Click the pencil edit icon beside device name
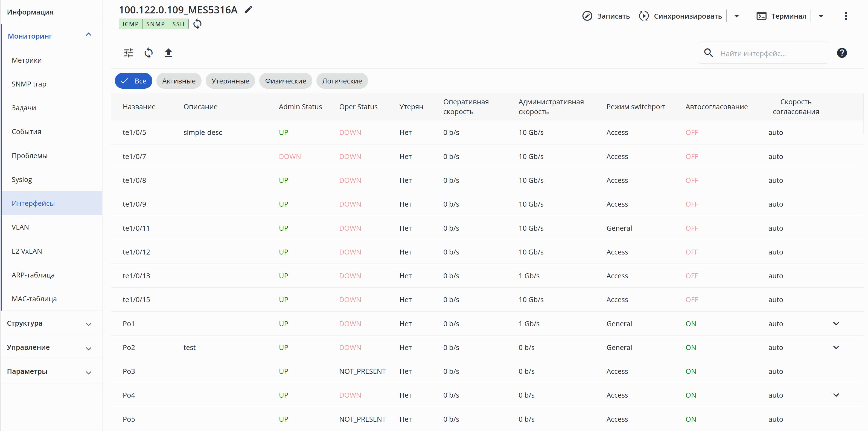Screen dimensions: 868x431 click(248, 10)
